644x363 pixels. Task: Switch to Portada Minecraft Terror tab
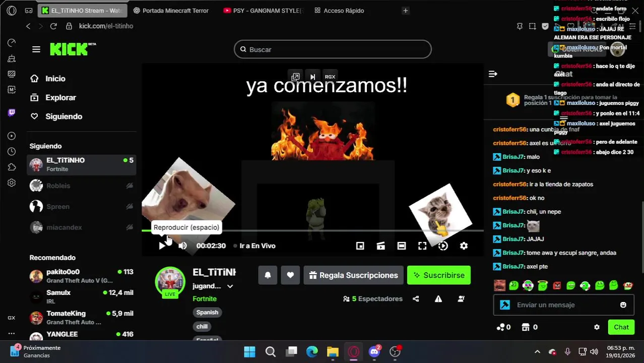(x=170, y=10)
